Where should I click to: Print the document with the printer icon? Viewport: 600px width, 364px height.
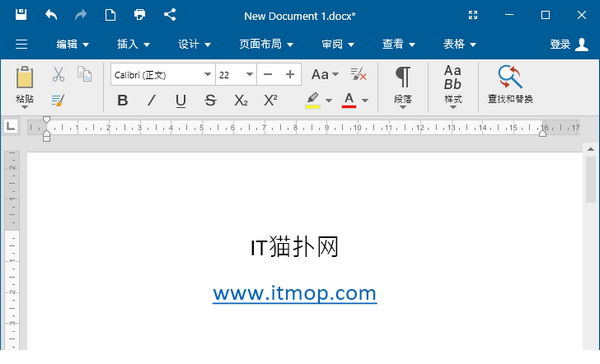(x=140, y=15)
